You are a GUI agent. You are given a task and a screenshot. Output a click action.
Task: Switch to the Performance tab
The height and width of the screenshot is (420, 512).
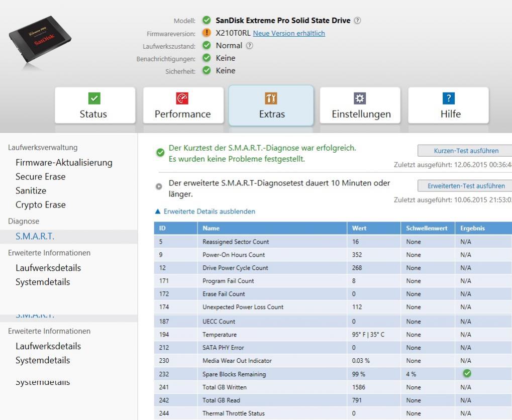pyautogui.click(x=183, y=105)
